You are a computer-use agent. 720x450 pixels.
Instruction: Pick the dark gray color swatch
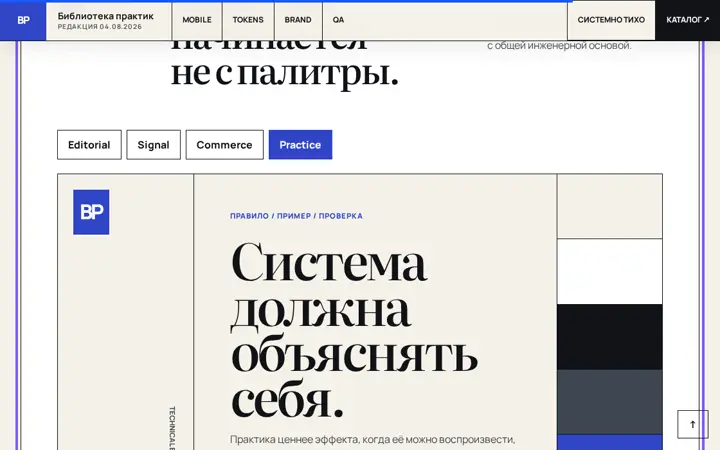click(x=610, y=402)
